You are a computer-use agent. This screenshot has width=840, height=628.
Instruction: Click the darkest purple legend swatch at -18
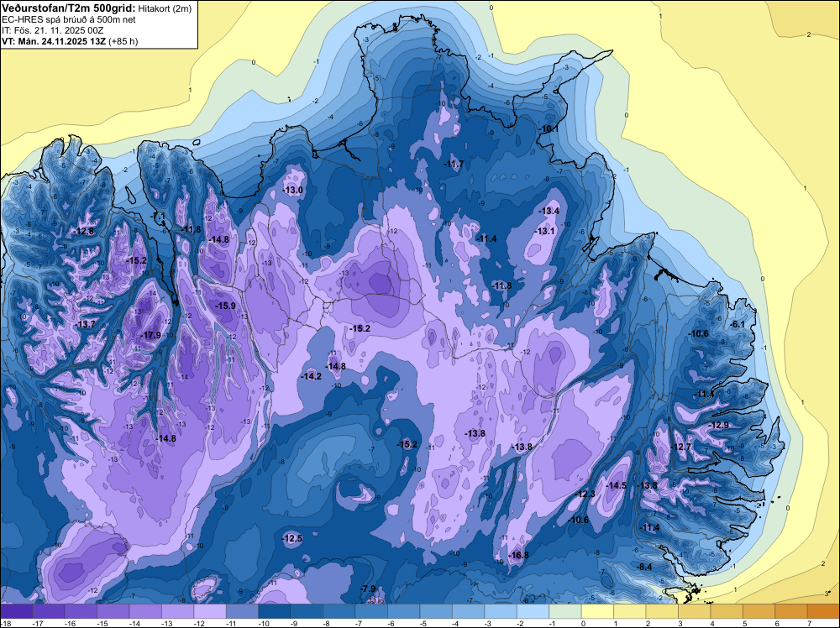17,611
